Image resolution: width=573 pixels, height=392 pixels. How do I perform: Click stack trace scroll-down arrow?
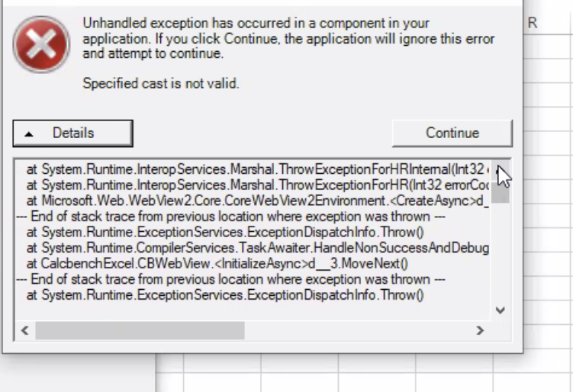pos(501,310)
